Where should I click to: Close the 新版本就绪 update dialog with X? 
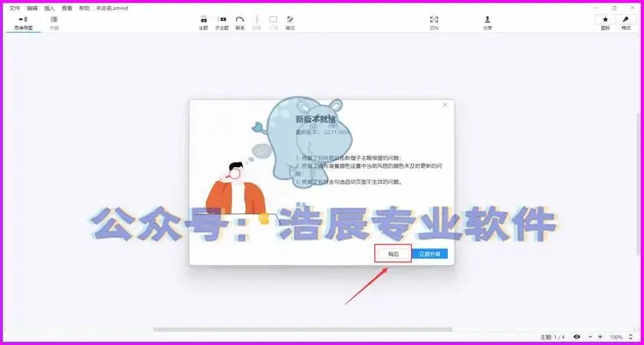445,105
